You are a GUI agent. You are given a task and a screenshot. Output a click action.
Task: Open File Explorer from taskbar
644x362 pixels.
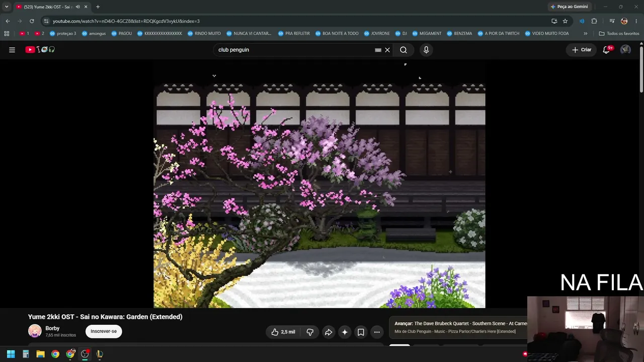coord(40,354)
